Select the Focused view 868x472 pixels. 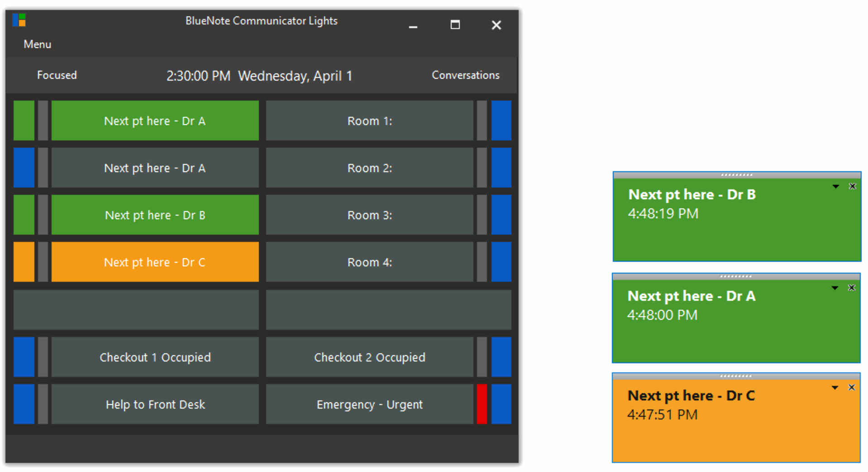[x=57, y=75]
